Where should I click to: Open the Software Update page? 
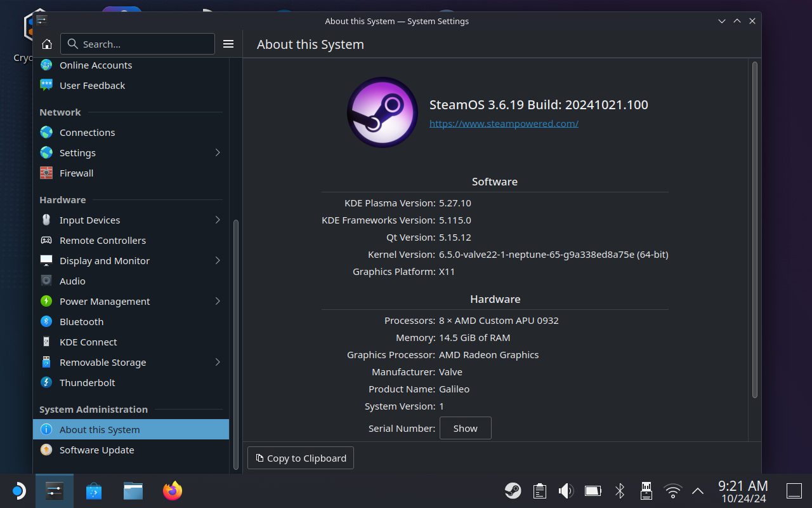click(96, 450)
